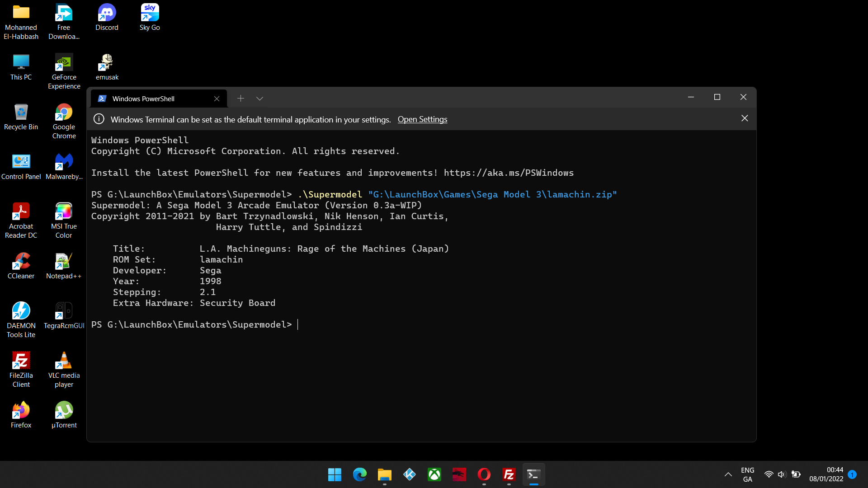Viewport: 868px width, 488px height.
Task: Open Free Download Manager desktop shortcut
Action: pos(64,22)
